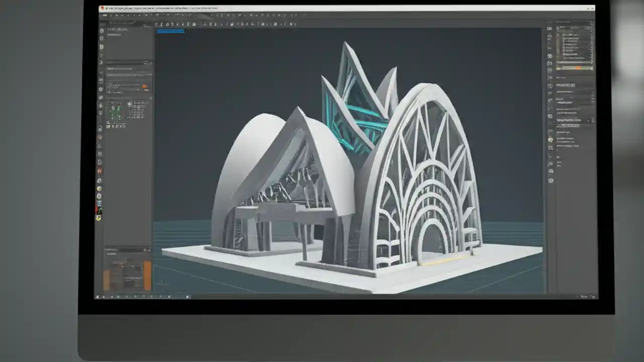Expand the collapsed section header in the right panel
This screenshot has height=362, width=644.
pos(571,121)
